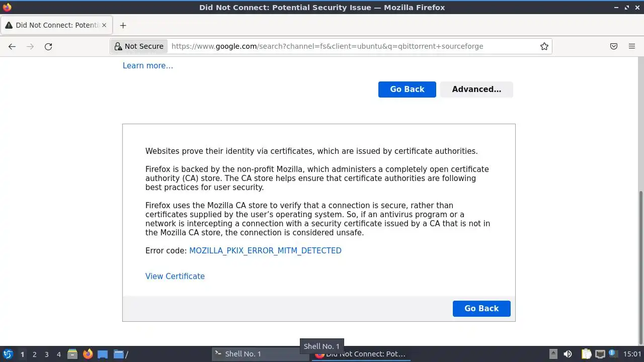The image size is (644, 362).
Task: Open the file manager taskbar launcher
Action: pos(72,354)
